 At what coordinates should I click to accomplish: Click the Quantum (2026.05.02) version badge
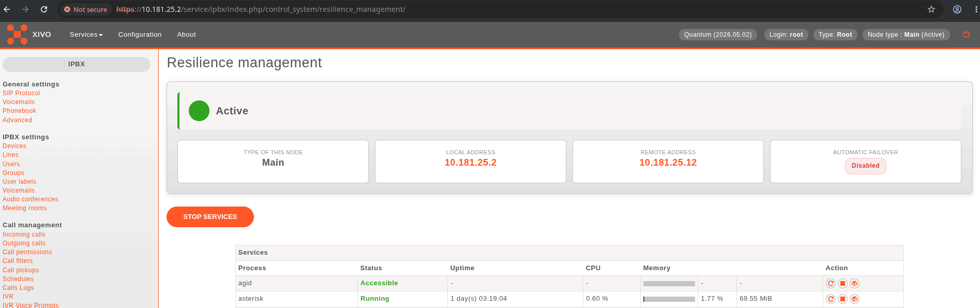718,35
